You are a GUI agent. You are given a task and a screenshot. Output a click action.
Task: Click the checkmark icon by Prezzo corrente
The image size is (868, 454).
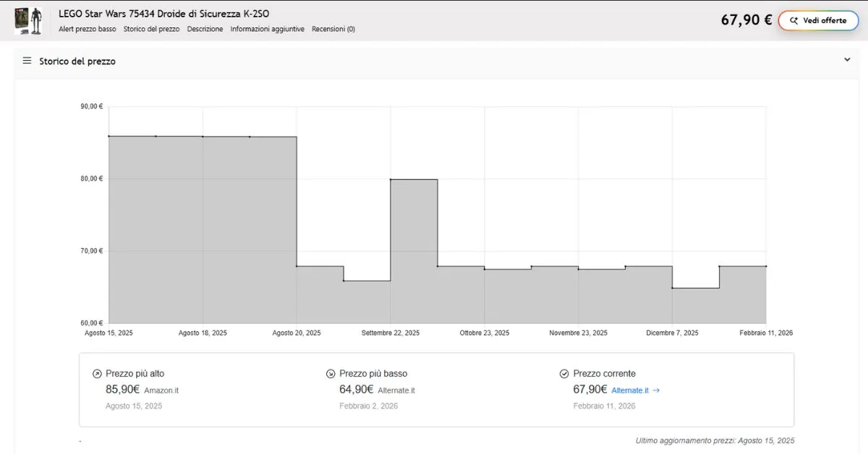tap(564, 374)
